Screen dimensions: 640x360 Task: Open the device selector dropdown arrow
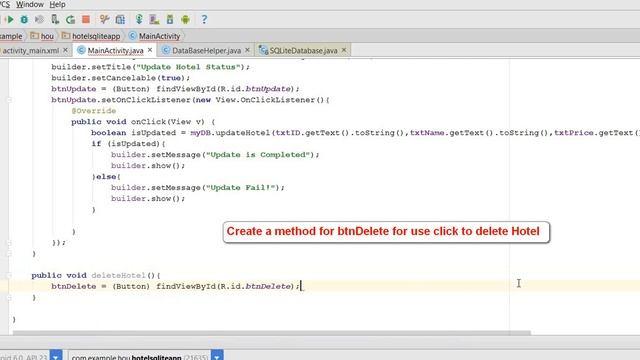(56, 356)
